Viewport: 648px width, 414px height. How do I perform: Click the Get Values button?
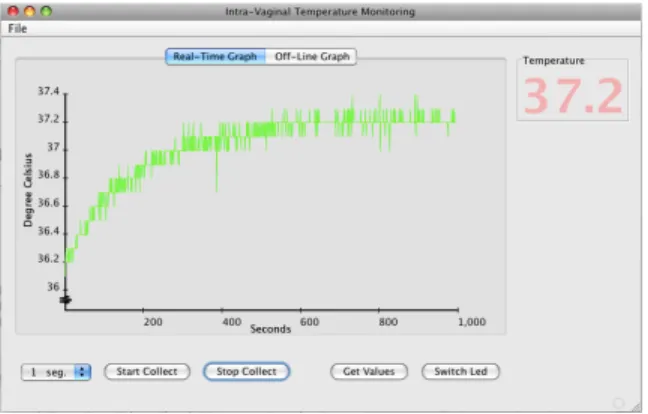pyautogui.click(x=369, y=371)
